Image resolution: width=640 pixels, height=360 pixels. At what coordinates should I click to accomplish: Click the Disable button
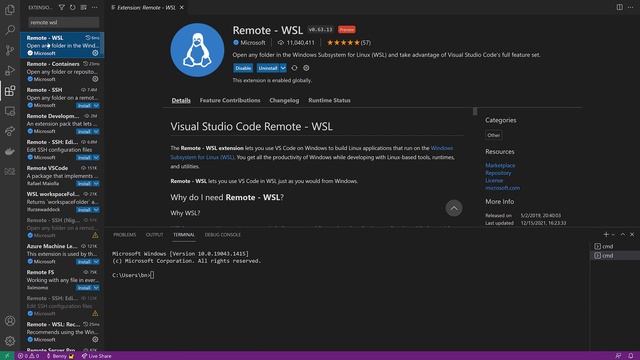pos(243,68)
